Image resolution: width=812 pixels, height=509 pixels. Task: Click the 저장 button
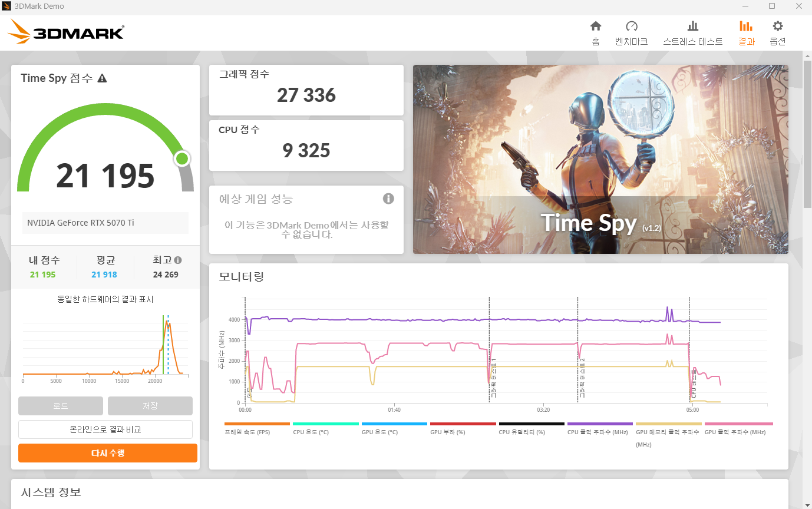150,406
